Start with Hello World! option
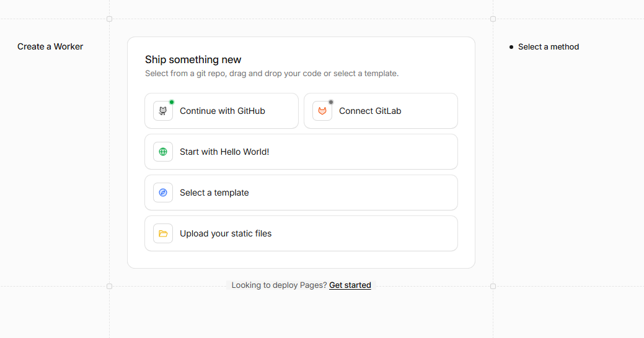 pyautogui.click(x=301, y=152)
